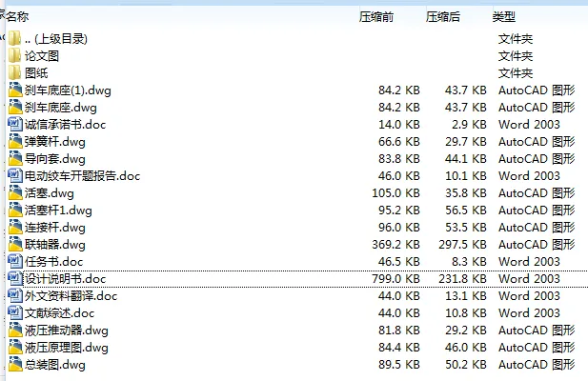Viewport: 588px width, 381px height.
Task: Click the AutoCAD icon of 总装图.dwg
Action: click(15, 365)
